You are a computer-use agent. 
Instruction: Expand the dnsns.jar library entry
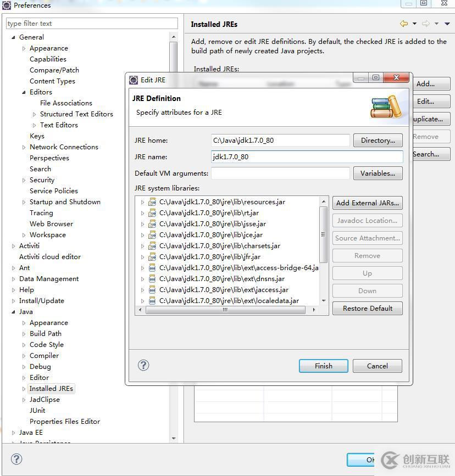tap(142, 279)
